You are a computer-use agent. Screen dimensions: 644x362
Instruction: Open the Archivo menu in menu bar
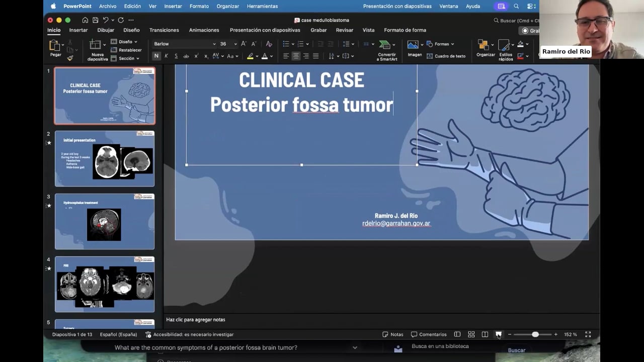tap(108, 6)
